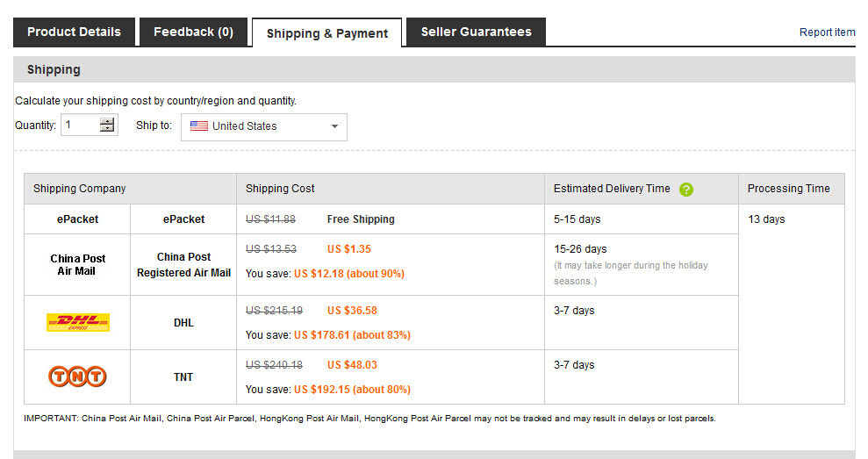Switch to the Product Details tab
This screenshot has height=459, width=868.
click(x=74, y=32)
